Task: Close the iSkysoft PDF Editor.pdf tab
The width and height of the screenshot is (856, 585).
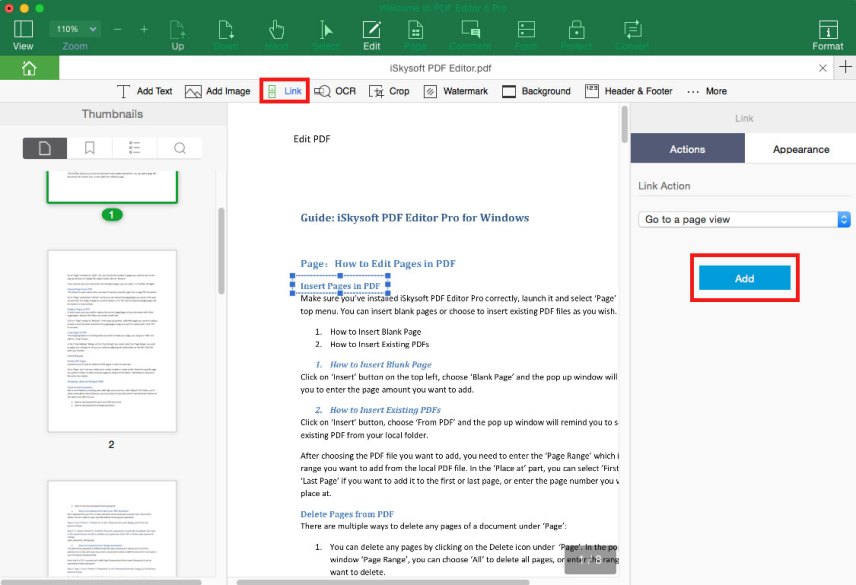Action: 822,68
